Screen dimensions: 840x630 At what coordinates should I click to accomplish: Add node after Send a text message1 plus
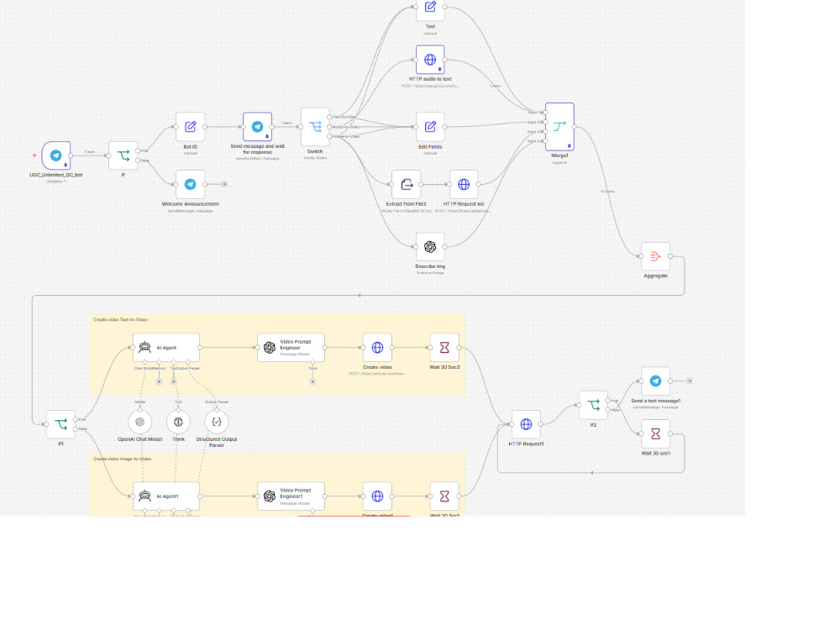pyautogui.click(x=690, y=381)
